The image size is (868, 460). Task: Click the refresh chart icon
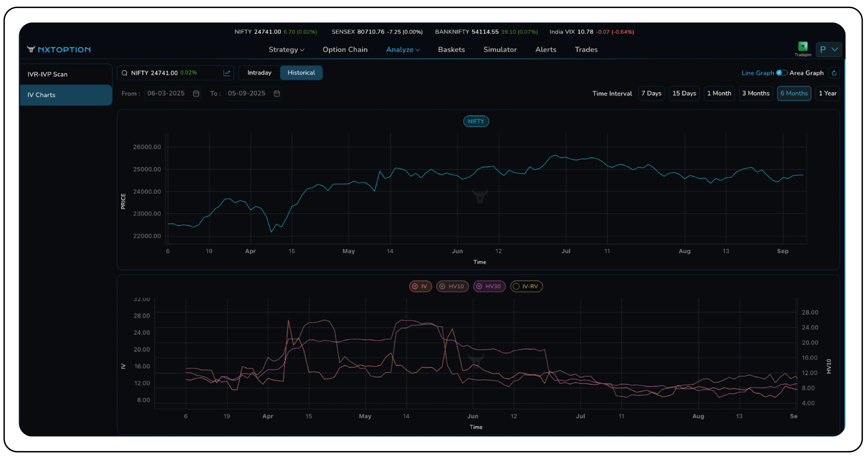coord(834,73)
